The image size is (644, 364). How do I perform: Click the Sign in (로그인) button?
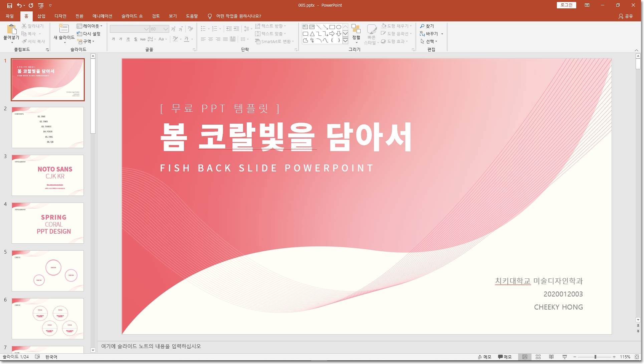[566, 5]
